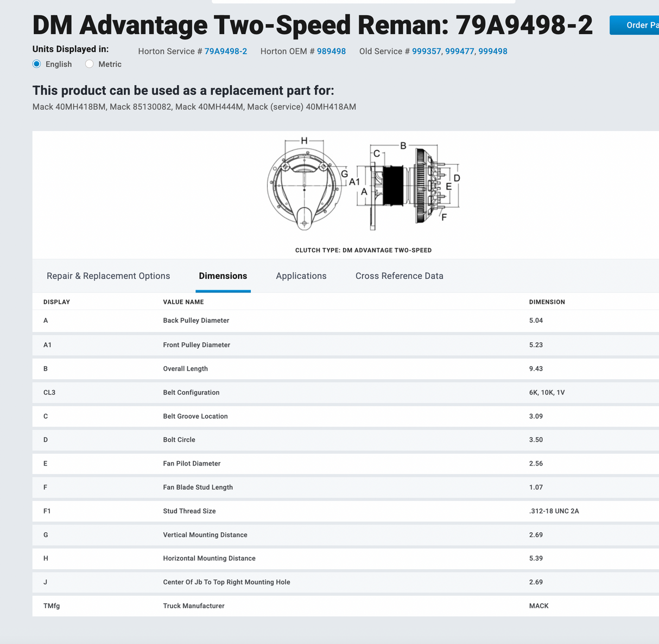Click the 1.07 stud length value

[x=536, y=488]
